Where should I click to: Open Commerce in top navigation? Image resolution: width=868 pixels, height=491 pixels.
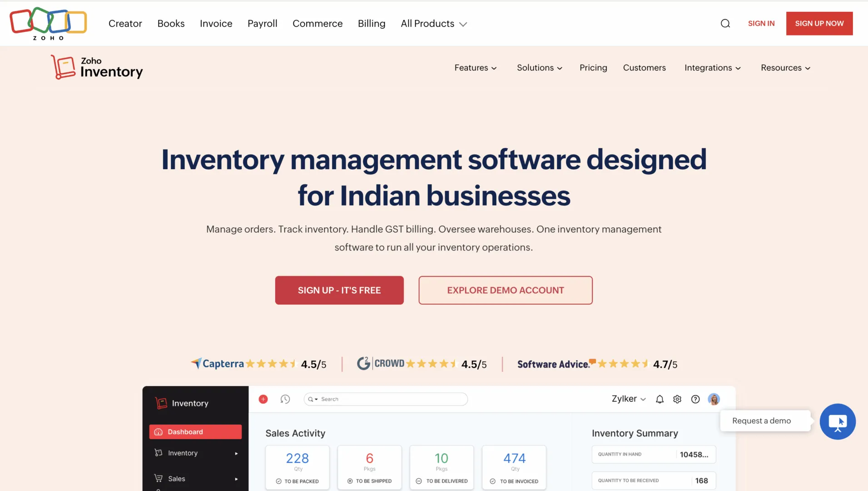[x=317, y=24]
